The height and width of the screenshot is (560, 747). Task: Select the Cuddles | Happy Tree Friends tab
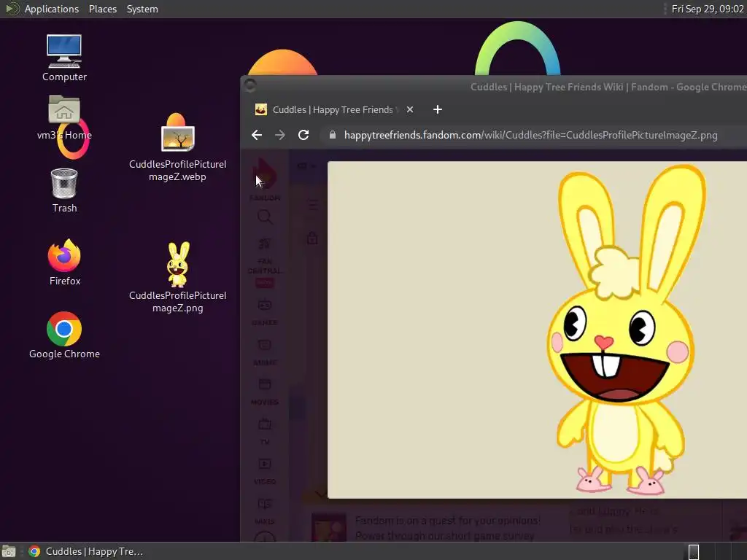click(x=333, y=110)
